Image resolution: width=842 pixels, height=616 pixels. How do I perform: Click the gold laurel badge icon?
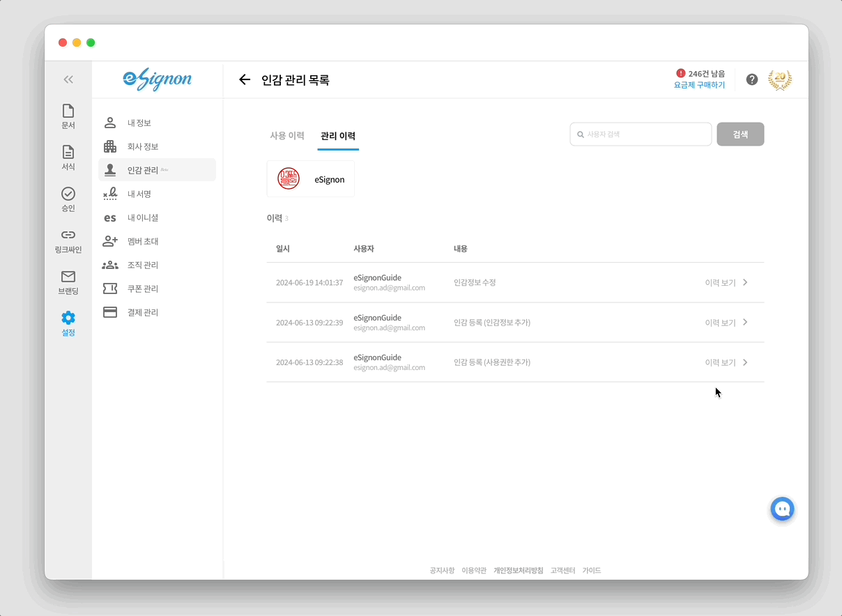(780, 79)
